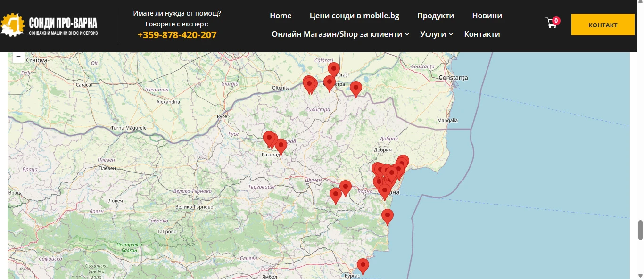Open Цени сонди в mobile.bg link

(x=354, y=16)
